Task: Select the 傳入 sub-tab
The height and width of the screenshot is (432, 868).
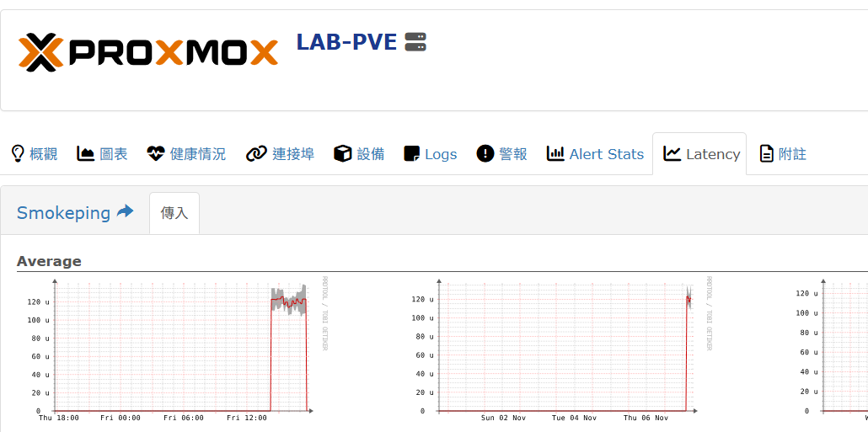Action: click(174, 213)
